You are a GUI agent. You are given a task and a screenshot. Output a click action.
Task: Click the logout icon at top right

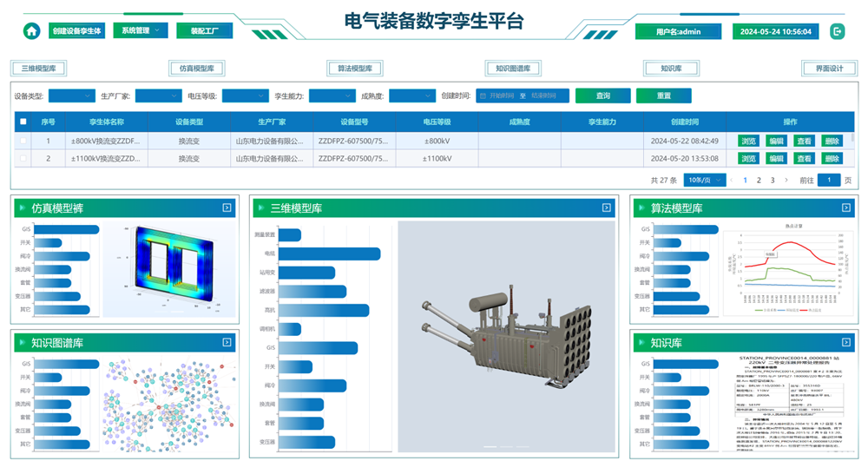(837, 31)
